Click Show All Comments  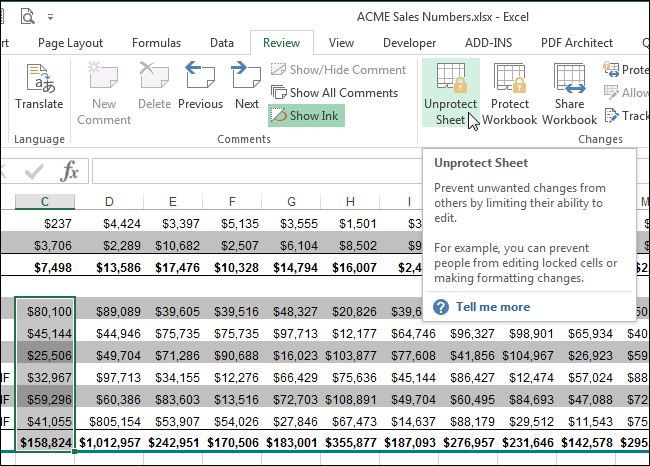click(x=334, y=92)
